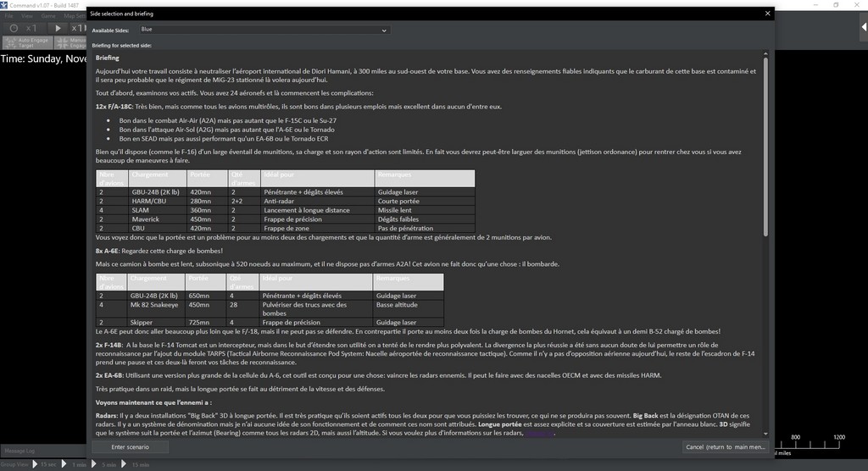Click the '12x F/A-18C:' bold heading
The height and width of the screenshot is (471, 868).
click(114, 106)
